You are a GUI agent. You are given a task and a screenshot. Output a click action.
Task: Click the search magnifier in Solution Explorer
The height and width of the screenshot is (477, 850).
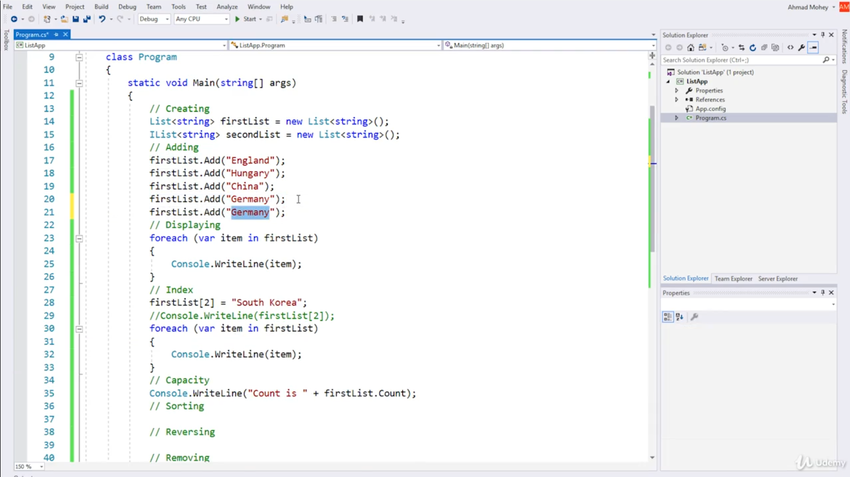(x=826, y=60)
